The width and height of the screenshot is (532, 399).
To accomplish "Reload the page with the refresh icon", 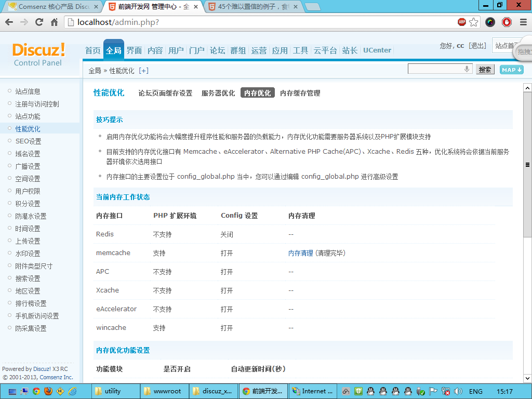I will 39,22.
